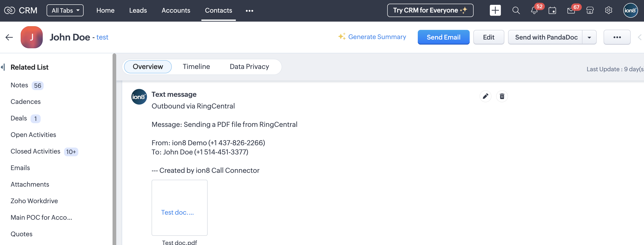Image resolution: width=644 pixels, height=245 pixels.
Task: Click 'Last Update : 9 day(s' text
Action: click(x=615, y=69)
